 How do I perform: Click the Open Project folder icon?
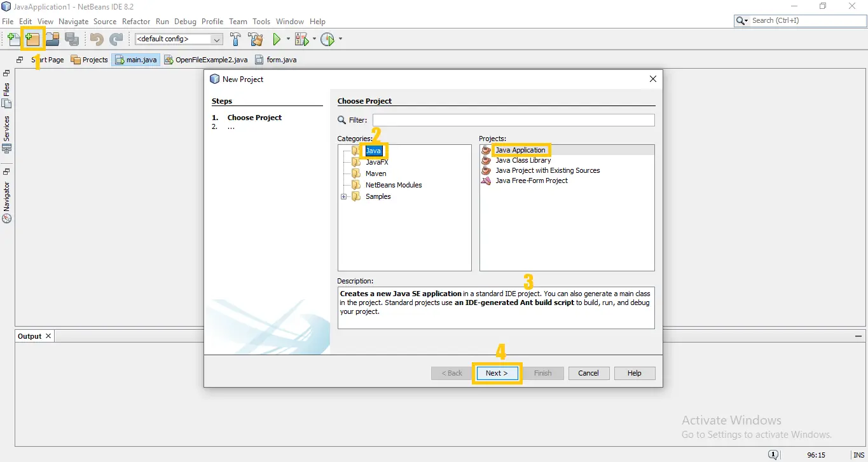click(52, 39)
